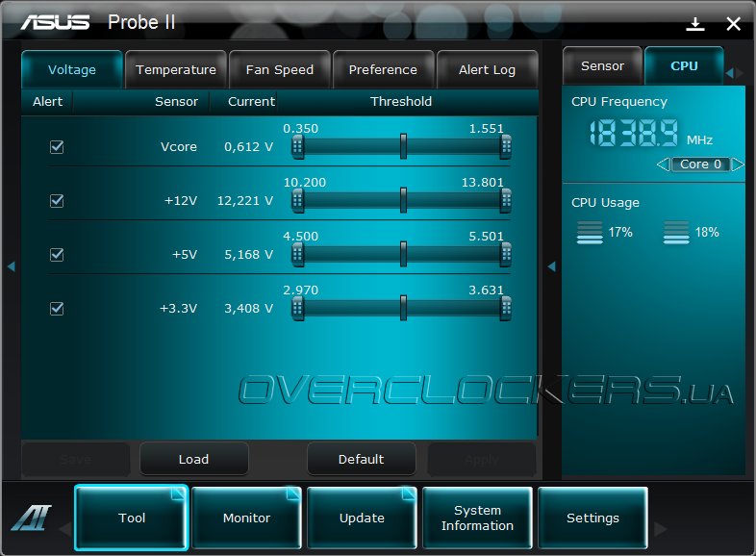This screenshot has width=756, height=556.
Task: Select the CPU tab in right panel
Action: tap(684, 65)
